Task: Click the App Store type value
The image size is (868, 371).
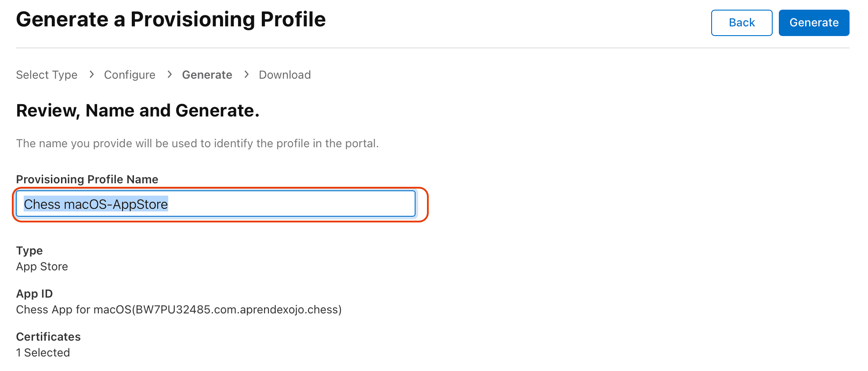Action: pos(42,266)
